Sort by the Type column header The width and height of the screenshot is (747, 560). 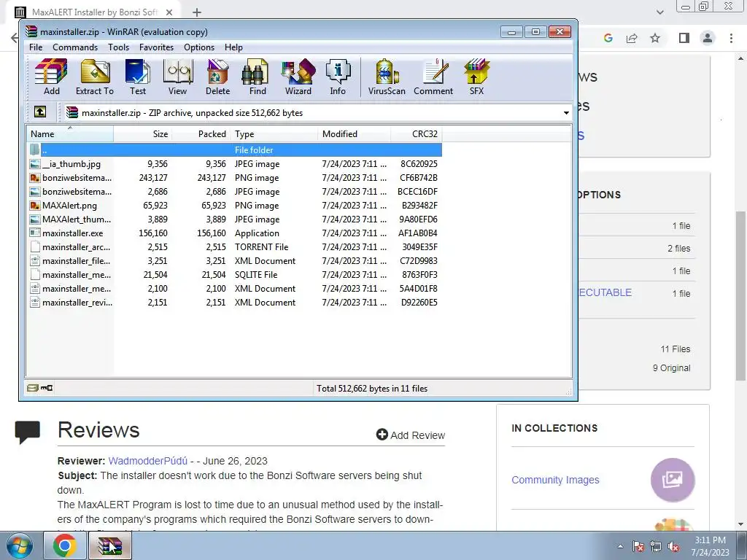(274, 134)
